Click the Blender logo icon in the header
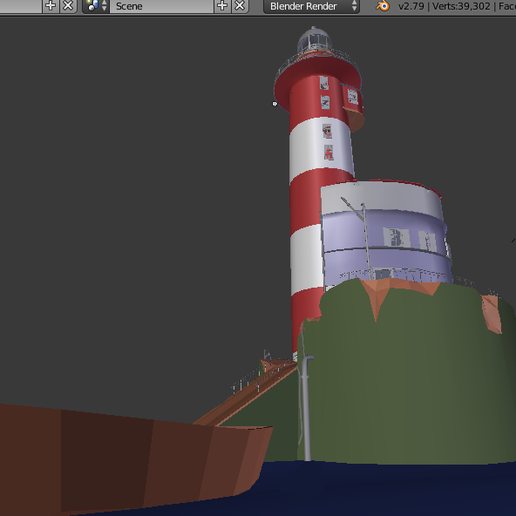This screenshot has width=516, height=516. click(382, 6)
